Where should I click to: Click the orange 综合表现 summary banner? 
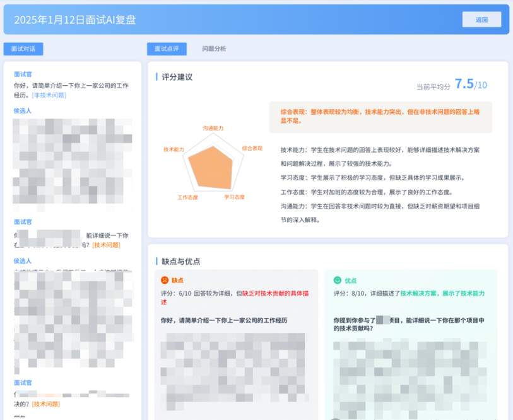[x=380, y=116]
